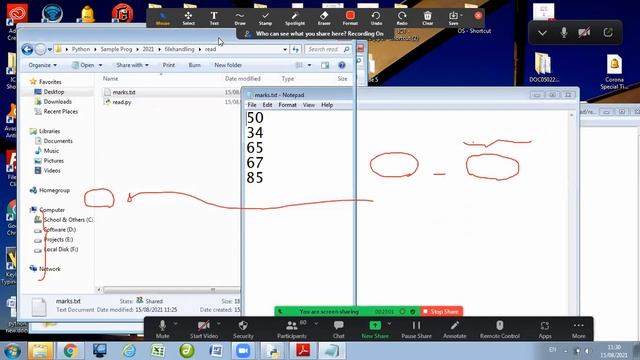Redo the annotation
This screenshot has height=360, width=640.
pos(402,18)
